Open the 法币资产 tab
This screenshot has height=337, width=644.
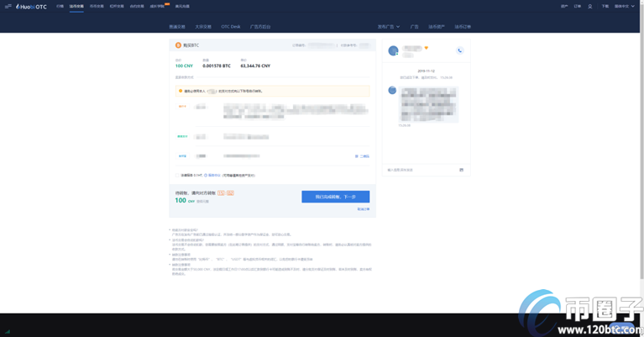click(437, 27)
